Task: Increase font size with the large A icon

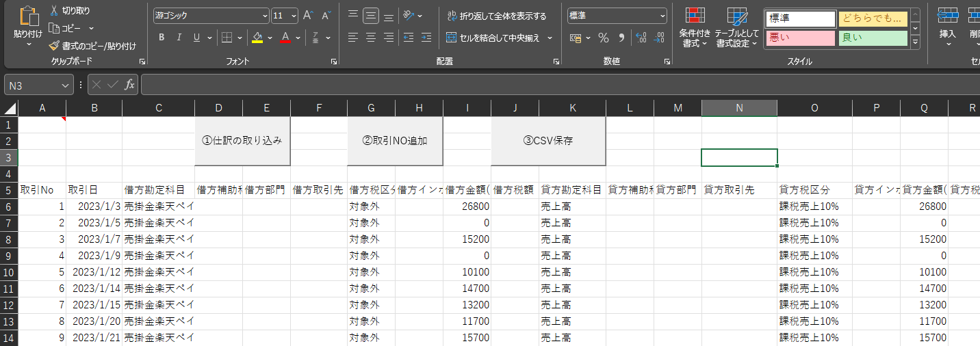Action: 308,15
